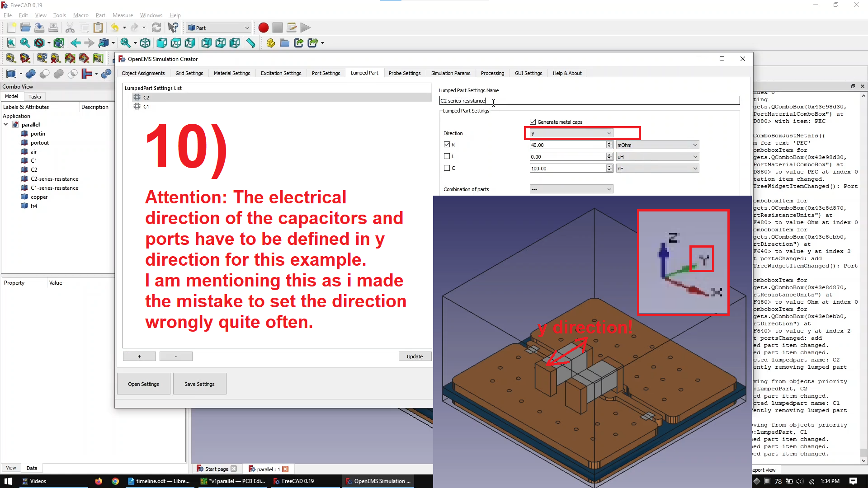Open the Excitation Settings tab
Viewport: 868px width, 488px height.
[x=281, y=73]
